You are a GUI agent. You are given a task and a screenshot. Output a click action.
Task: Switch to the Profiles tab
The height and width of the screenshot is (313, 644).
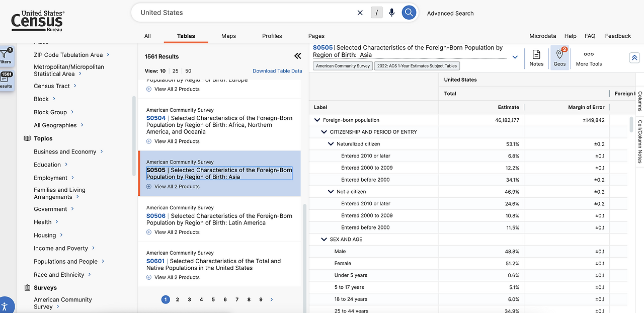click(x=272, y=36)
